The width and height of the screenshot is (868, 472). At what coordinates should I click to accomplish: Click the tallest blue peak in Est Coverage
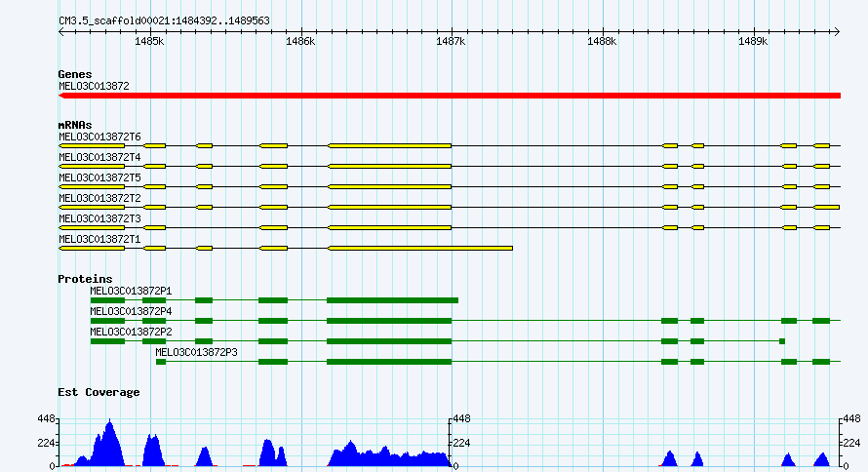[x=109, y=446]
